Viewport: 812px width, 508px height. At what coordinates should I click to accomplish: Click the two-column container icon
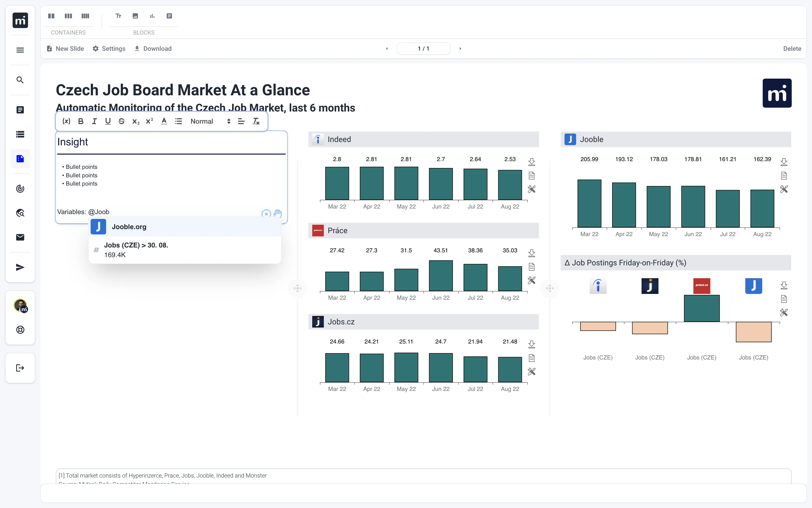click(51, 16)
